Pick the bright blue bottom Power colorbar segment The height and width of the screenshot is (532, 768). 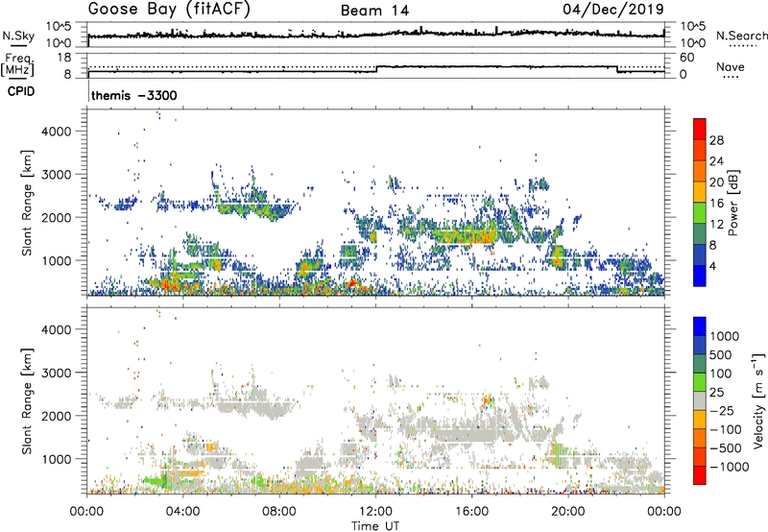click(700, 276)
